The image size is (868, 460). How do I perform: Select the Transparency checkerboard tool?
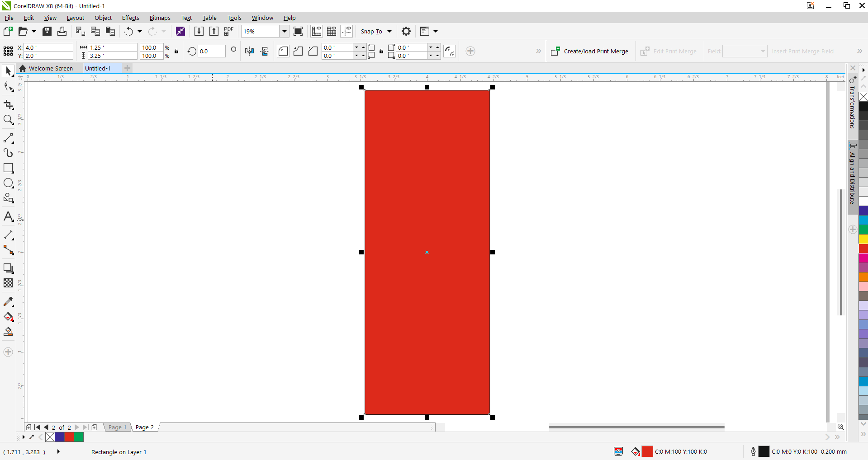tap(8, 283)
